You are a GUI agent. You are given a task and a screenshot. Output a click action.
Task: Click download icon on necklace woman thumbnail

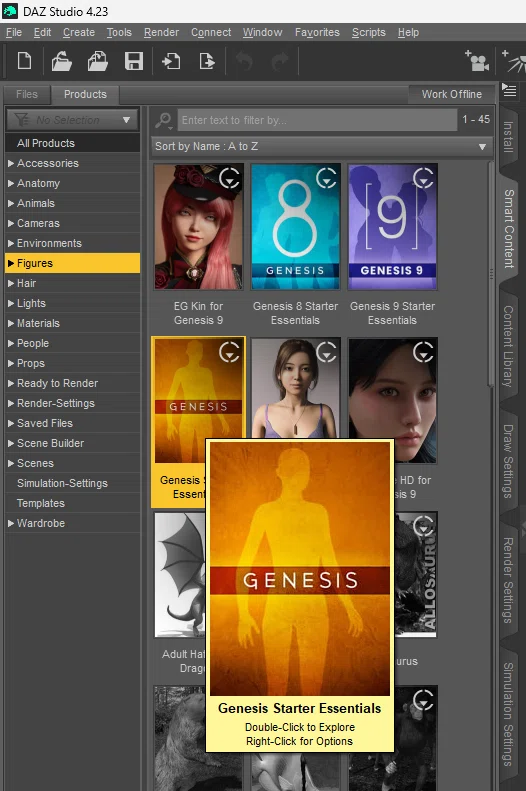326,352
